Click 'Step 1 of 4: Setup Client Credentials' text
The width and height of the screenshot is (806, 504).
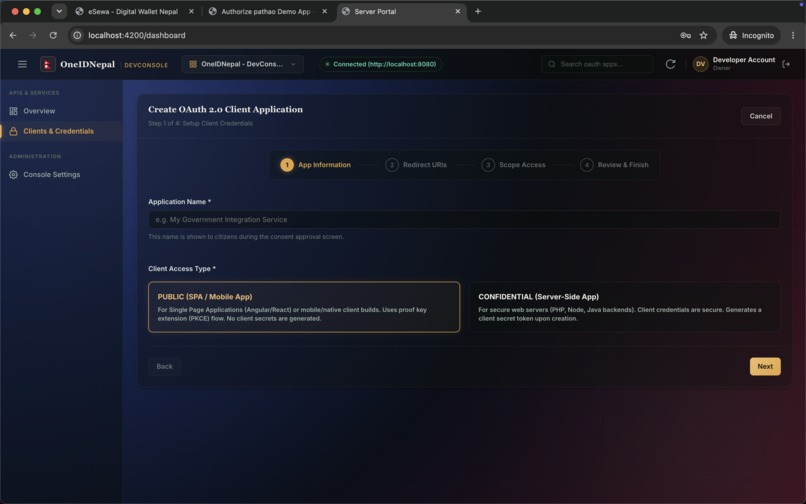click(200, 123)
